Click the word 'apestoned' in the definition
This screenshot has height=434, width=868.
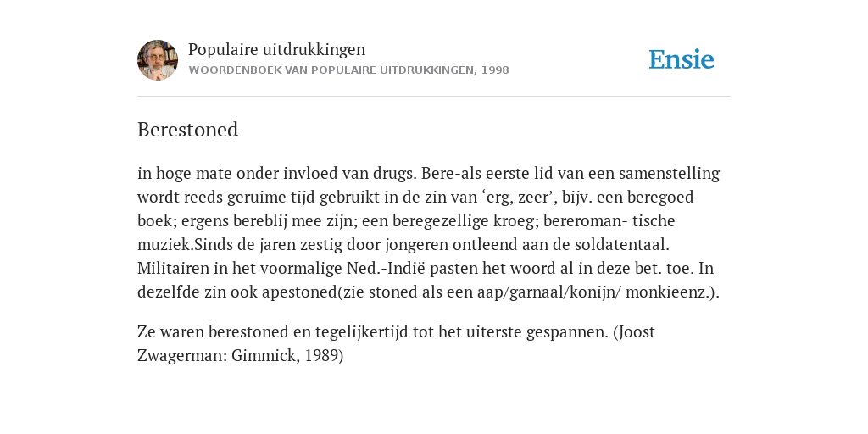tap(299, 292)
